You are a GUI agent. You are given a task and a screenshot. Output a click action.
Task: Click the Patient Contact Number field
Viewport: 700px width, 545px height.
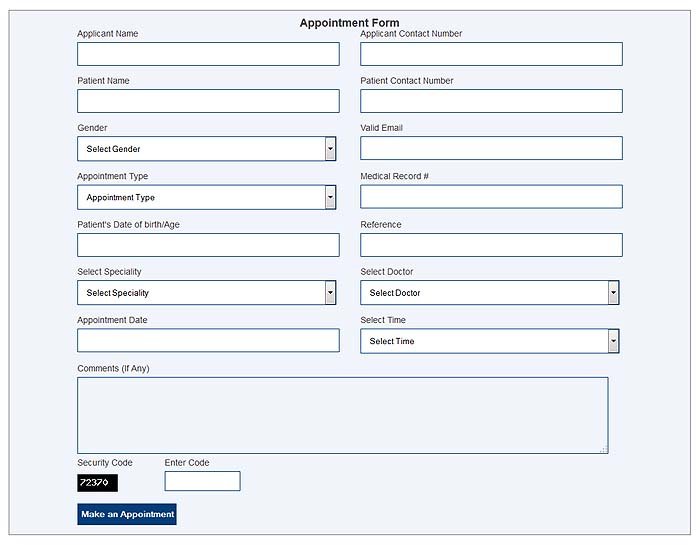(x=491, y=101)
